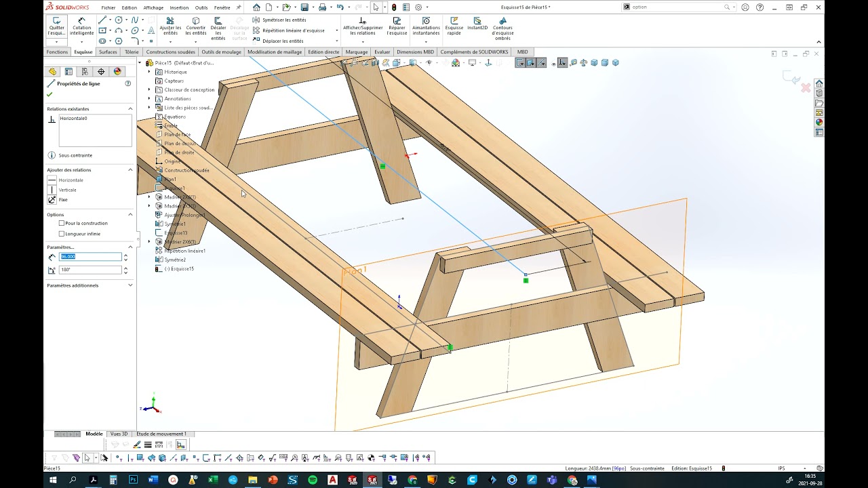Image resolution: width=868 pixels, height=488 pixels.
Task: Open the Options gear icon
Action: click(x=418, y=7)
